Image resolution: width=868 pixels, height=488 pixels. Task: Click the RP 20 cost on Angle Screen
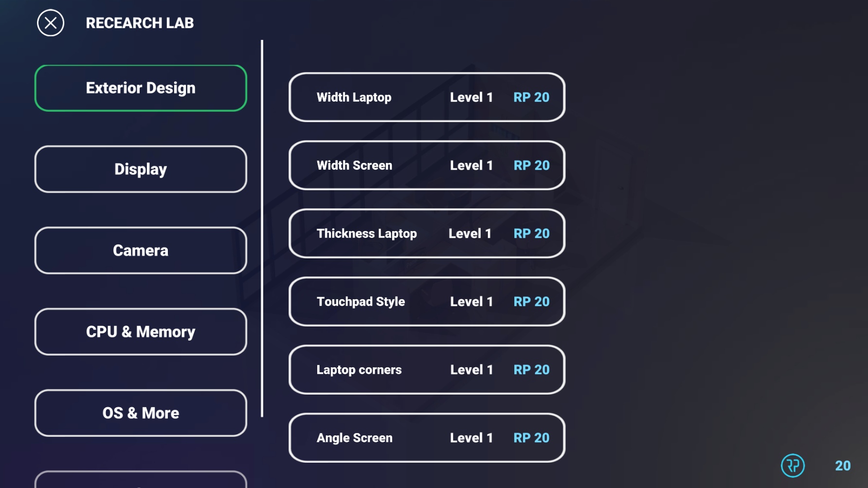531,438
